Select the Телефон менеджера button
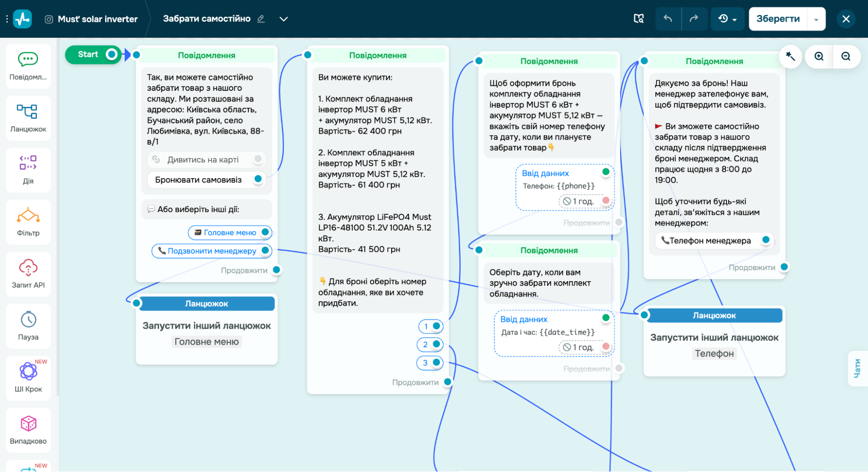Viewport: 868px width, 472px height. pyautogui.click(x=714, y=240)
